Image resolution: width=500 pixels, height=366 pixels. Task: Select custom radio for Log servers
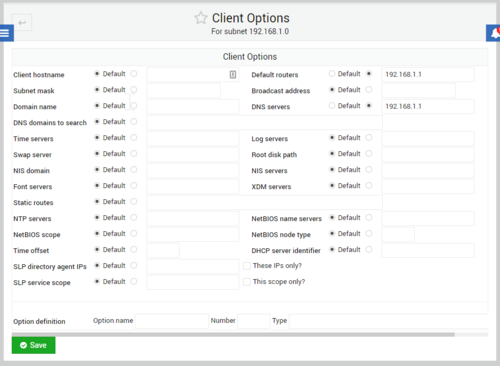[369, 137]
